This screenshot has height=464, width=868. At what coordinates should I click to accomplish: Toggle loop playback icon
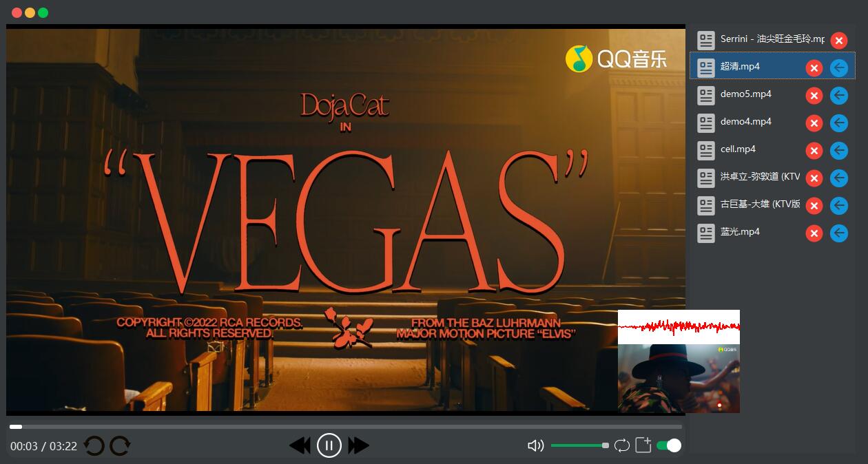pyautogui.click(x=622, y=445)
